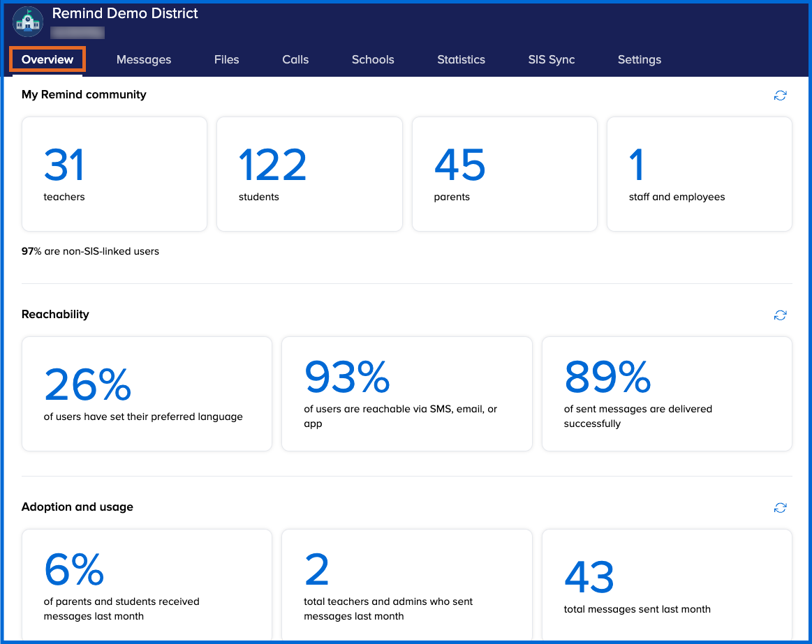Refresh the Reachability statistics

click(x=780, y=315)
